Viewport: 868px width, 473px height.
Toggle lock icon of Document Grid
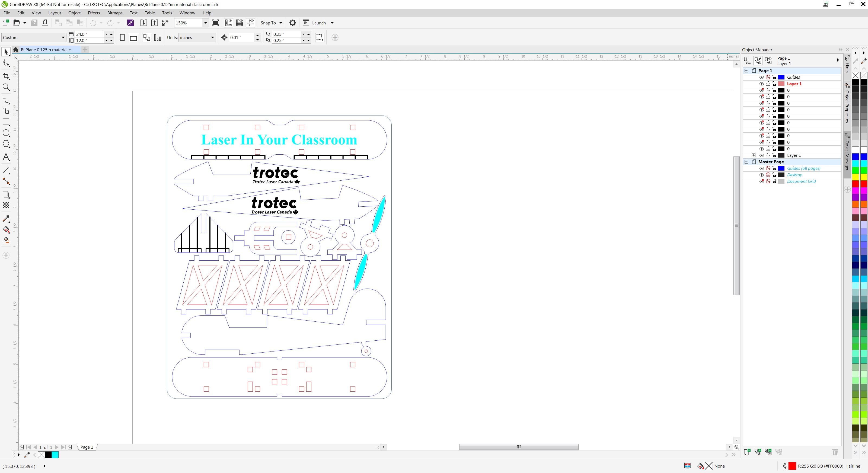775,181
